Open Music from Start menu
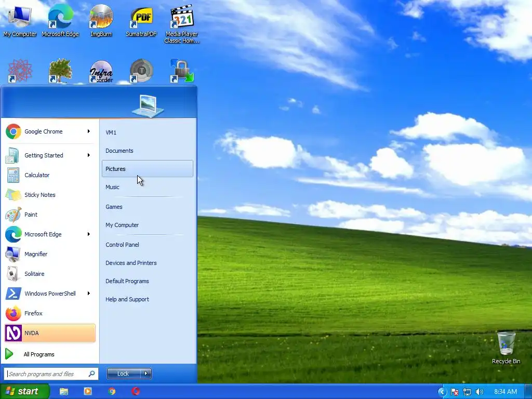This screenshot has height=399, width=532. [147, 187]
